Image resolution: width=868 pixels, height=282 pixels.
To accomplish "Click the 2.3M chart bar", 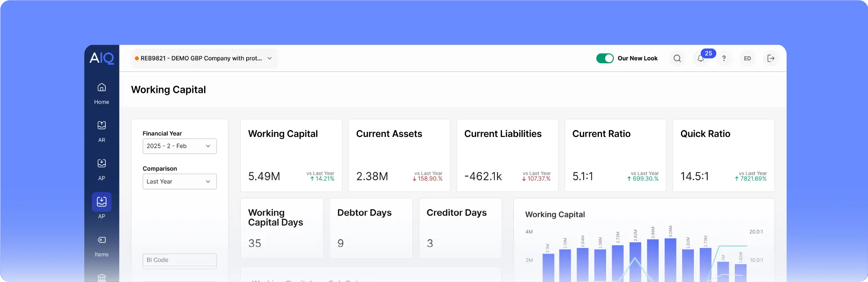I will [x=548, y=267].
